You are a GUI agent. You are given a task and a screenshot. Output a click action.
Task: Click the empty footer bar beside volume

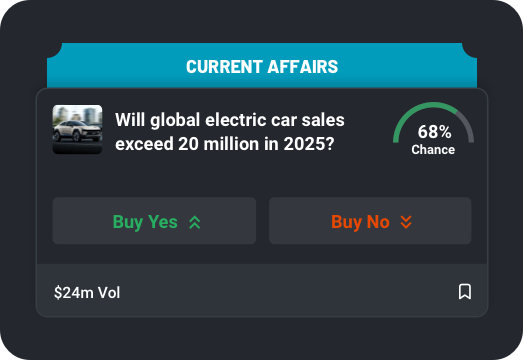click(287, 291)
